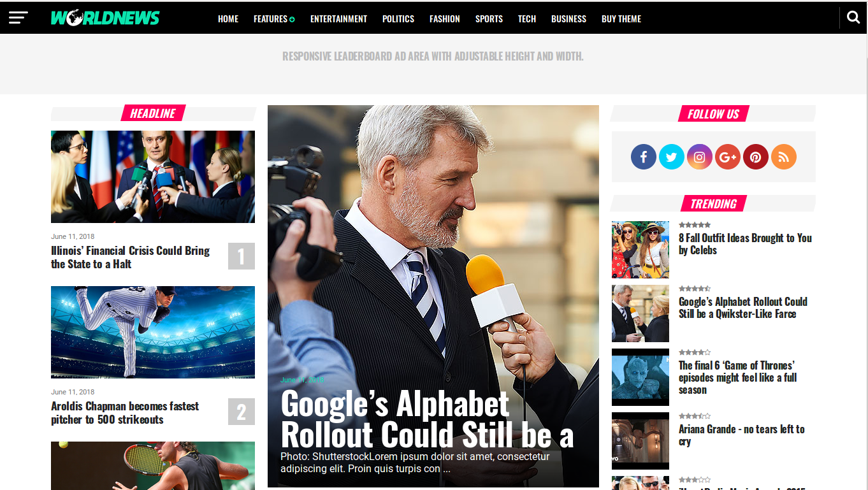Click the leaderboard ad area text

tap(433, 56)
